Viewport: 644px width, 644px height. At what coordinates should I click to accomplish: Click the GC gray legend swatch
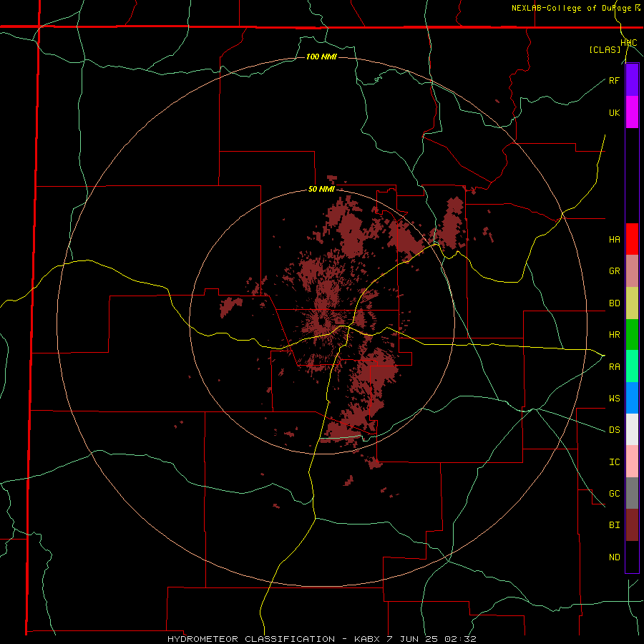pyautogui.click(x=632, y=493)
